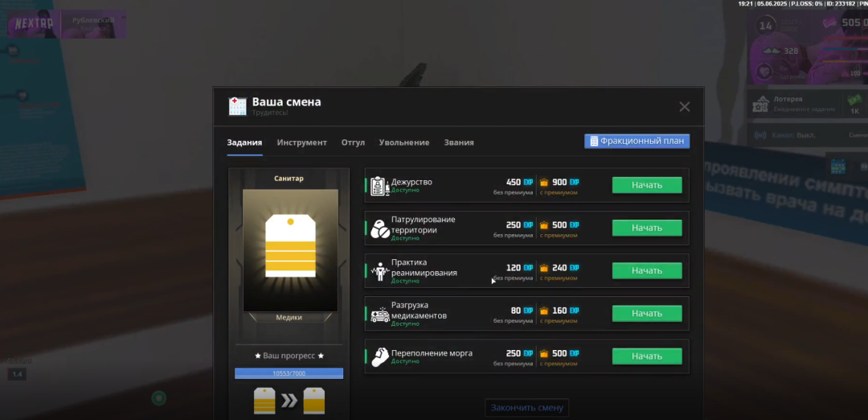Click the Дежурство clipboard task icon

[x=379, y=185]
